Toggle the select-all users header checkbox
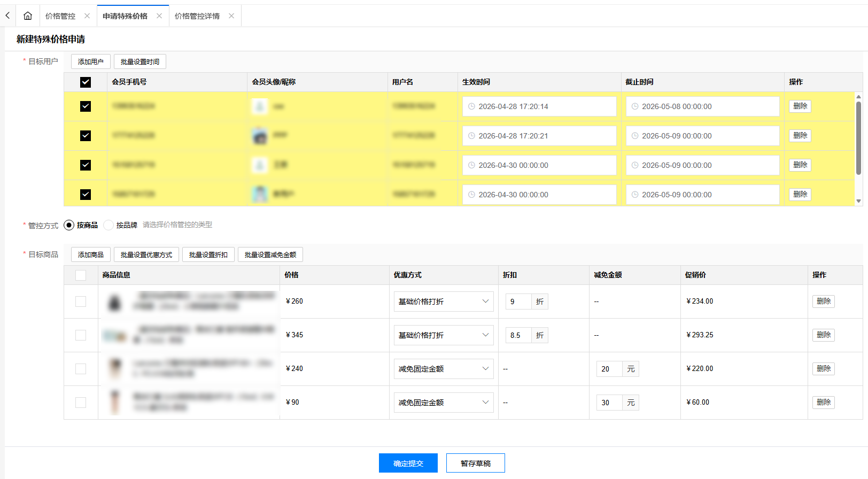The width and height of the screenshot is (868, 479). pos(86,82)
